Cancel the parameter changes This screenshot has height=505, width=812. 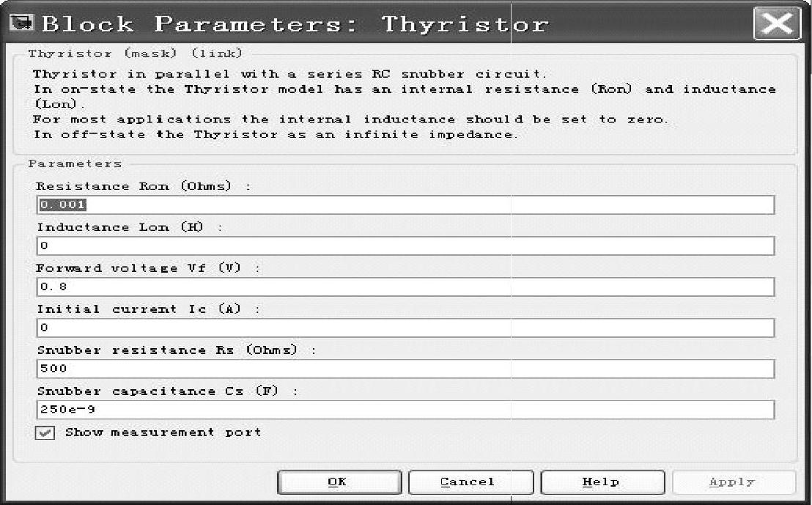(468, 482)
